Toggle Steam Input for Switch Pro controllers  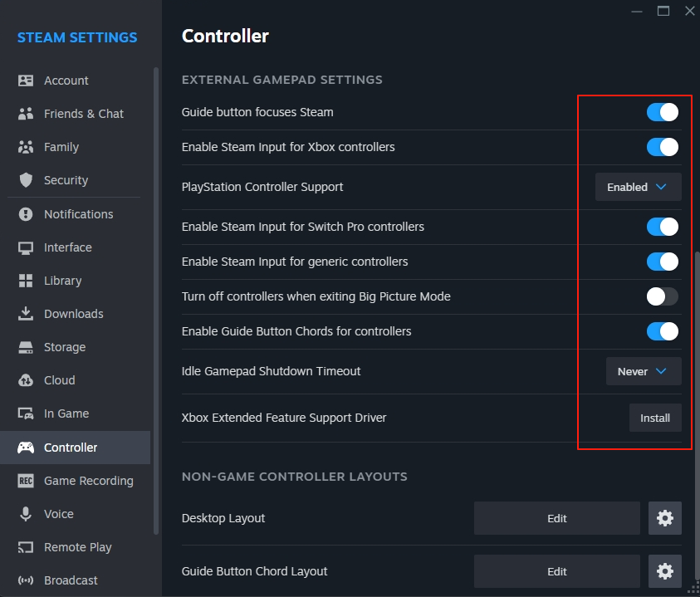click(663, 227)
